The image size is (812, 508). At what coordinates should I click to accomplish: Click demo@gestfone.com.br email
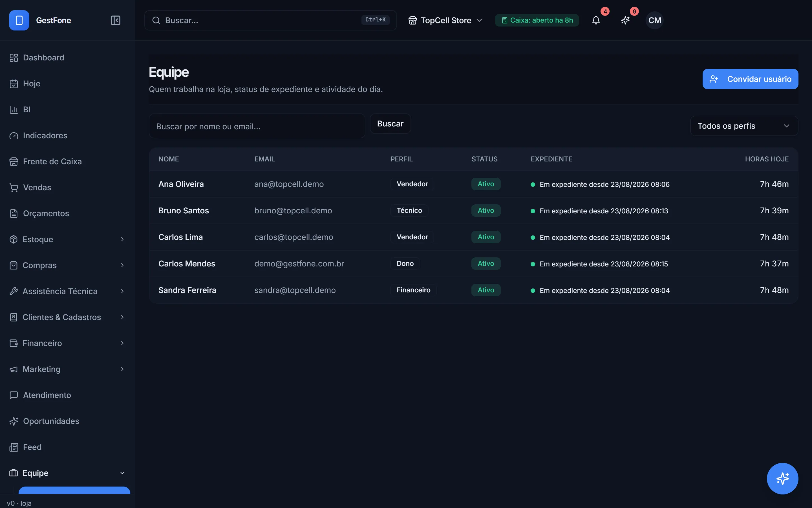tap(299, 264)
